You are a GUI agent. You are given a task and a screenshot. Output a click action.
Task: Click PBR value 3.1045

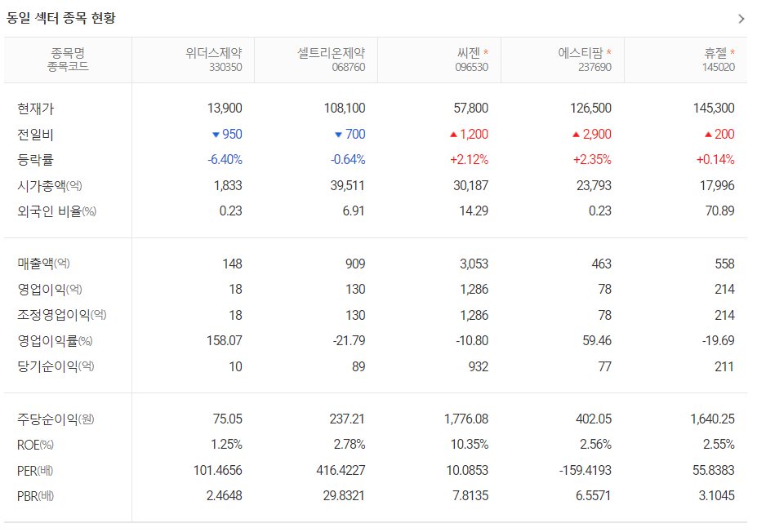click(716, 496)
